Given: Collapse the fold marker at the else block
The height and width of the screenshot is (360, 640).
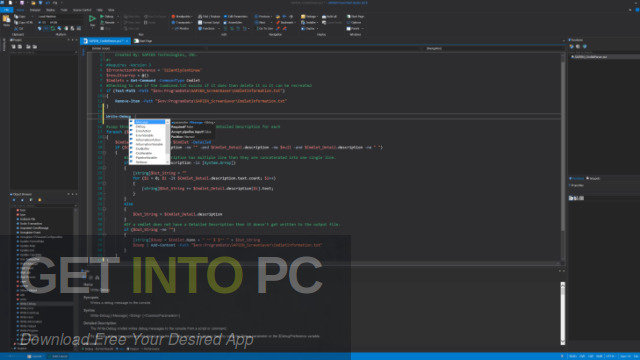Looking at the screenshot, I should [104, 209].
